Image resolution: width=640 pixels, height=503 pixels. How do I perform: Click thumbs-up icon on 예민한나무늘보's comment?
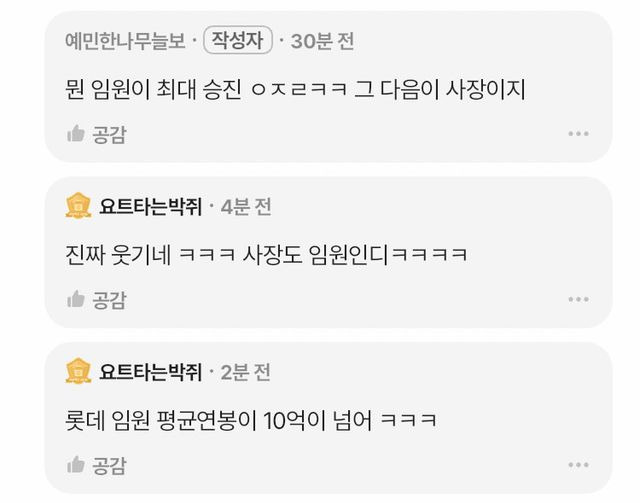[x=76, y=134]
